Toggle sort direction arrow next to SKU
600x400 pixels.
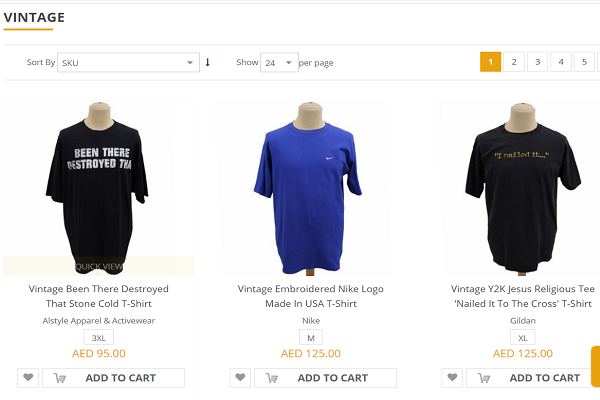coord(208,62)
